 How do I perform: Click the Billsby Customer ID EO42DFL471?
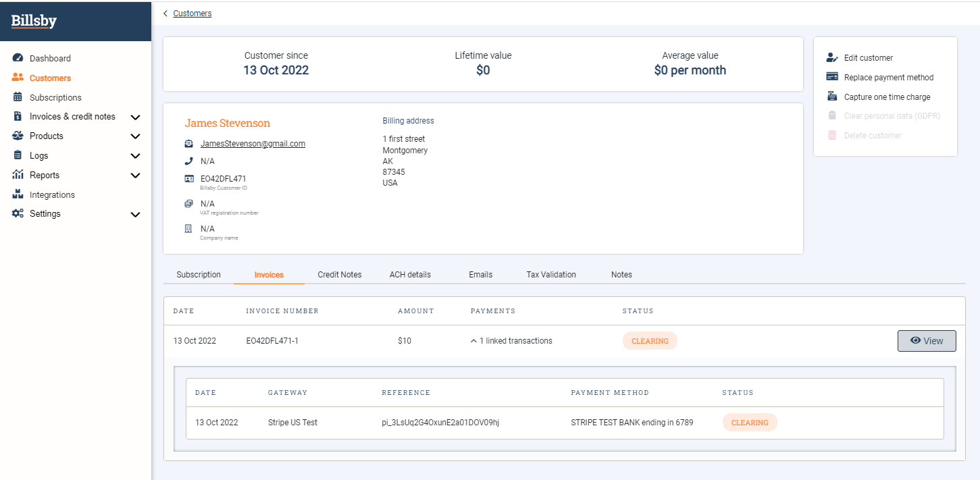point(224,179)
